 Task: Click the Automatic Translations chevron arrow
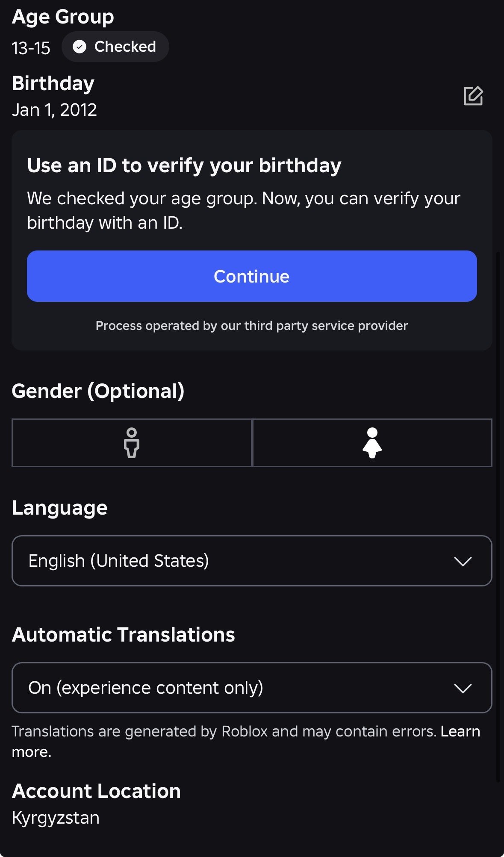463,688
